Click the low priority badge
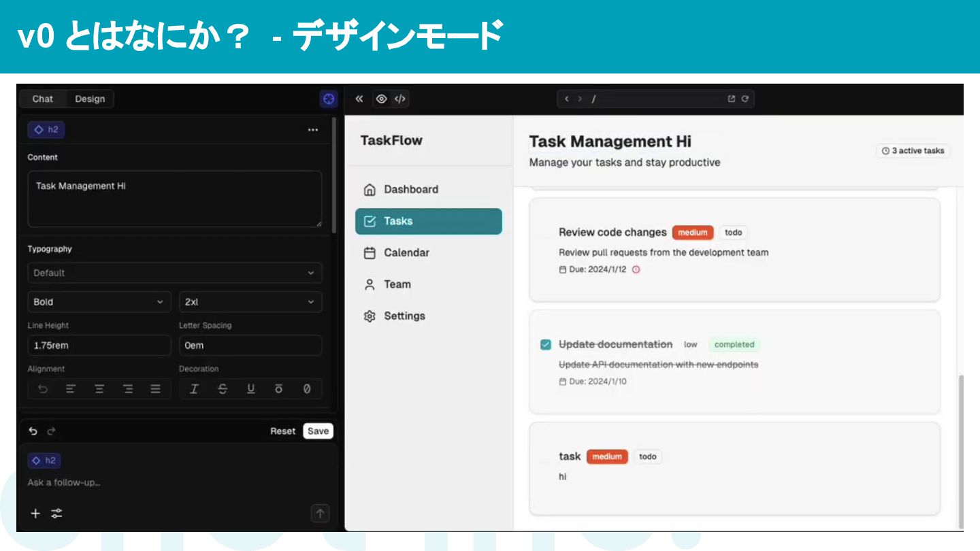Image resolution: width=980 pixels, height=551 pixels. (x=691, y=345)
